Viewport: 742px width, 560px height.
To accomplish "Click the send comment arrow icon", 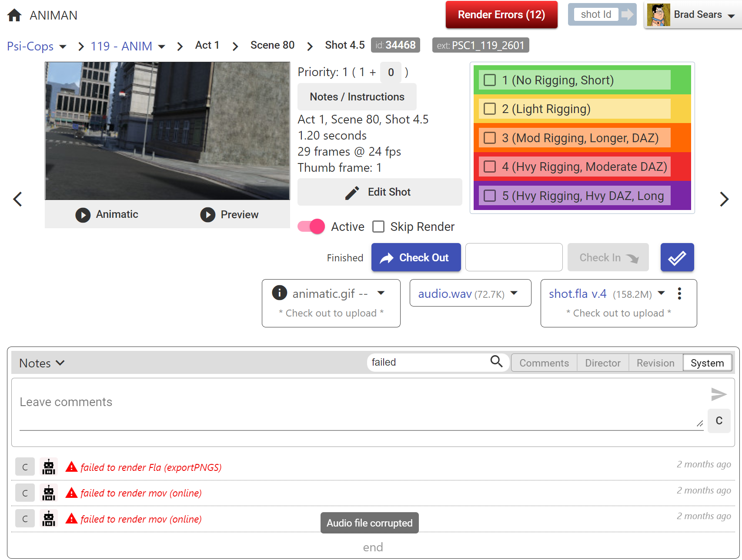I will coord(719,394).
